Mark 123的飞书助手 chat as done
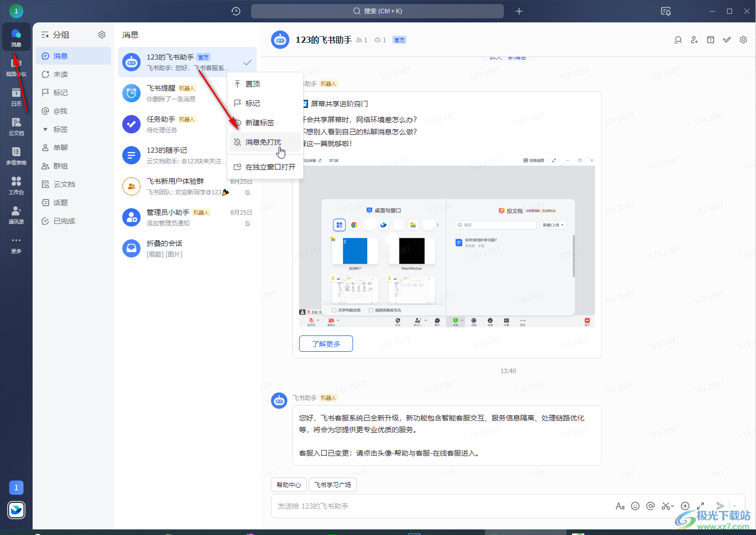 click(x=248, y=63)
